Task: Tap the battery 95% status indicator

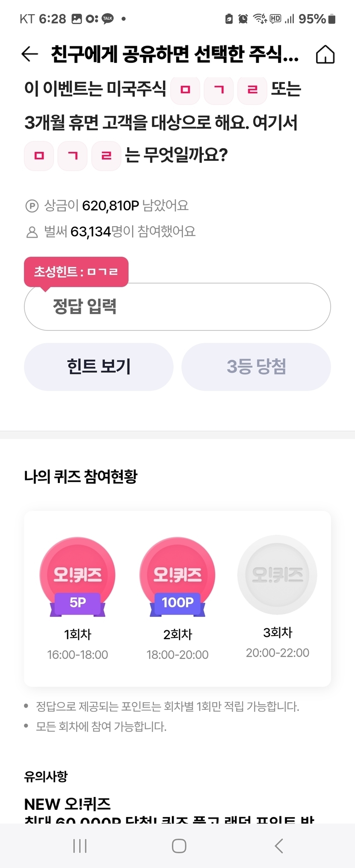Action: tap(317, 19)
